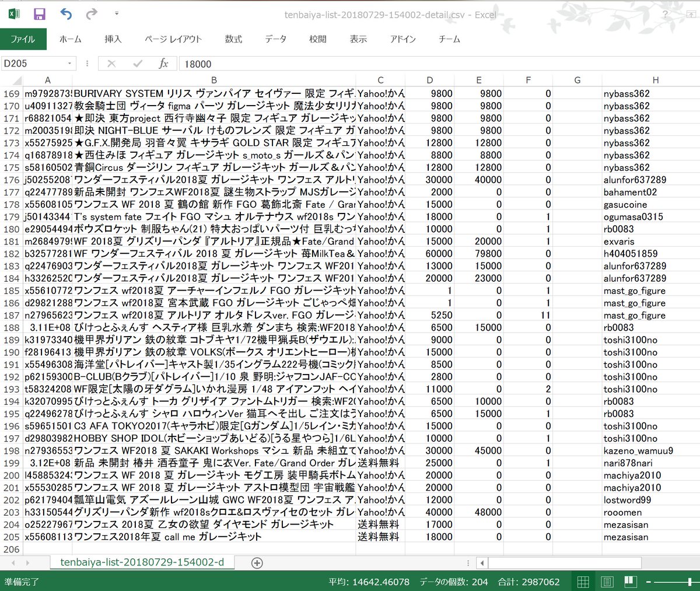
Task: Click the Confirm checkmark icon in formula bar
Action: 137,64
